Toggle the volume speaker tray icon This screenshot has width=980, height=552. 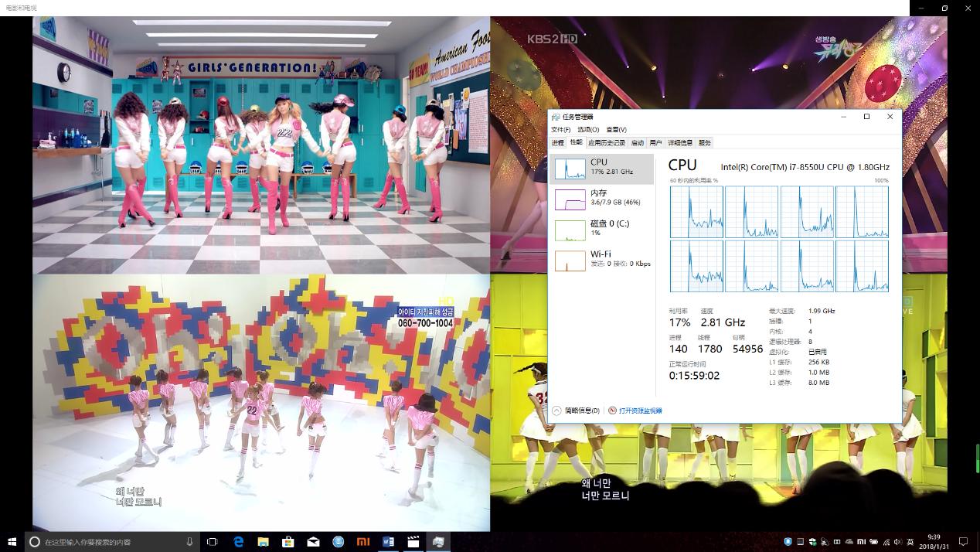click(897, 542)
